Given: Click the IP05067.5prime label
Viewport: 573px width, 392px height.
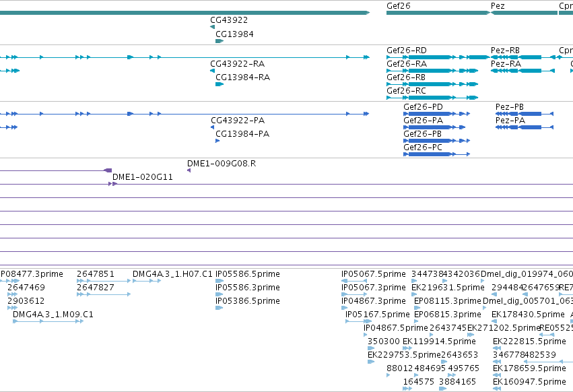Looking at the screenshot, I should click(x=374, y=274).
